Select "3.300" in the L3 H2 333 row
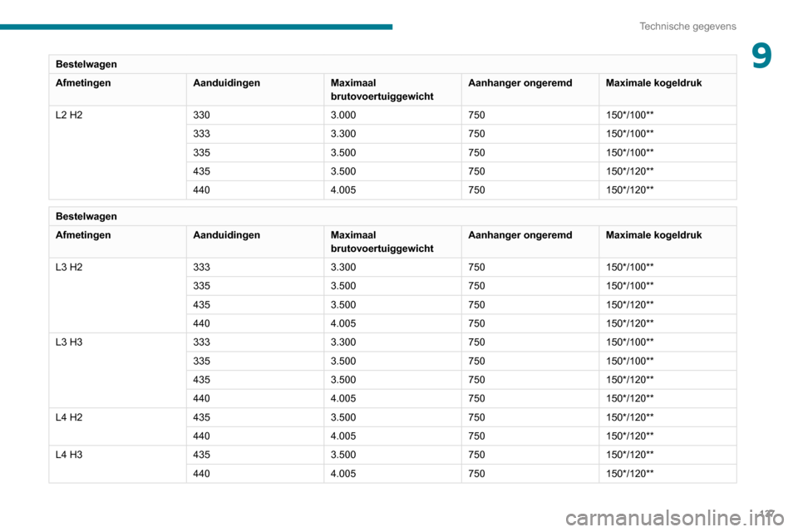The width and height of the screenshot is (798, 532). coord(343,268)
